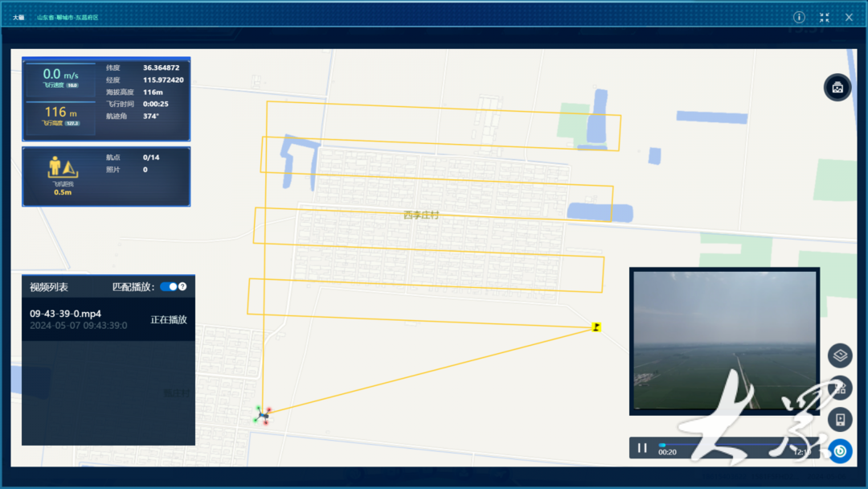
Task: Close the flight replay window
Action: (x=850, y=17)
